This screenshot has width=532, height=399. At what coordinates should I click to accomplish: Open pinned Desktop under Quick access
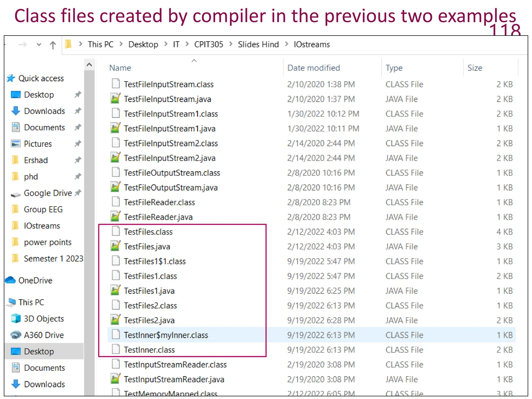pos(39,95)
